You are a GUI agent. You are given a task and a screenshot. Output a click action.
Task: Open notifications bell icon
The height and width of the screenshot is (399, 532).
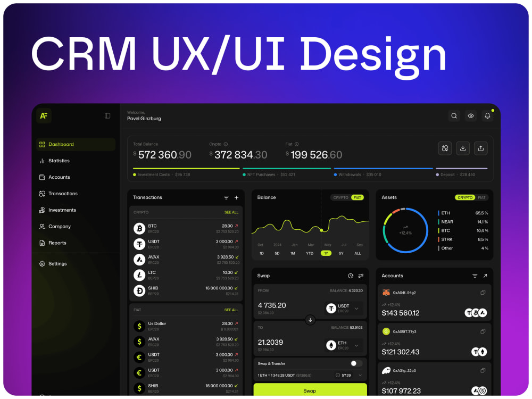(x=487, y=115)
